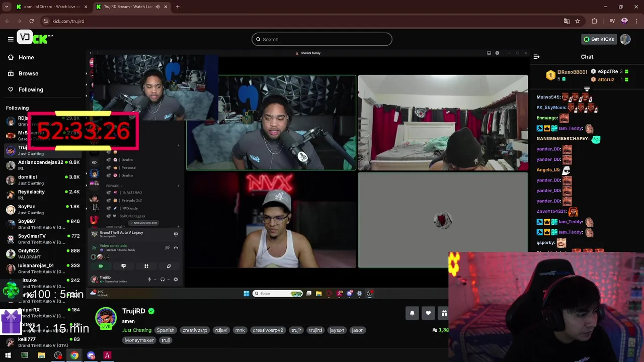Expand the chat leaderboard handle
The width and height of the screenshot is (644, 362).
tap(587, 89)
